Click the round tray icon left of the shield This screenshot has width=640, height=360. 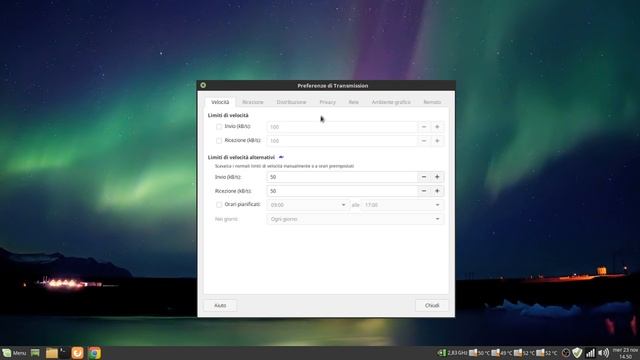566,353
